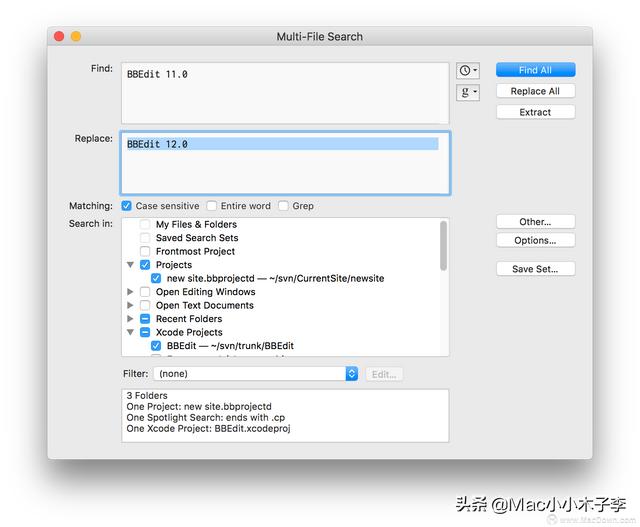
Task: Open Options… for search settings
Action: click(535, 240)
